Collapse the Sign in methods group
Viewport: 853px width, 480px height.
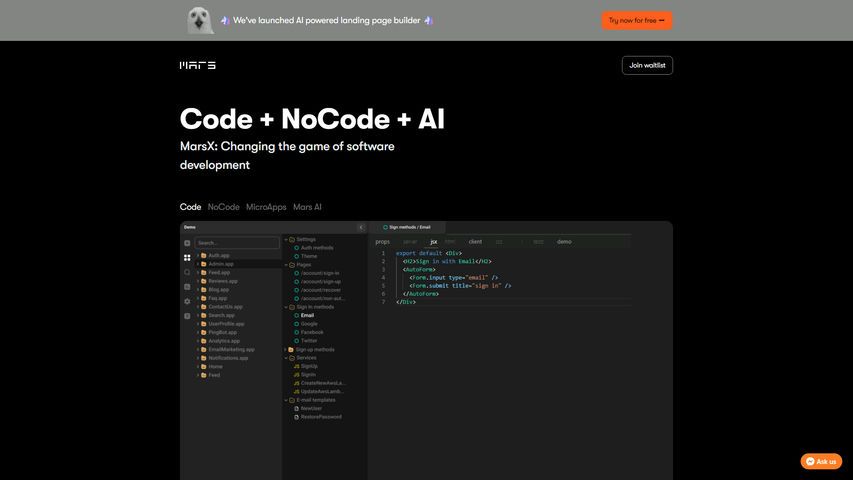[x=286, y=307]
